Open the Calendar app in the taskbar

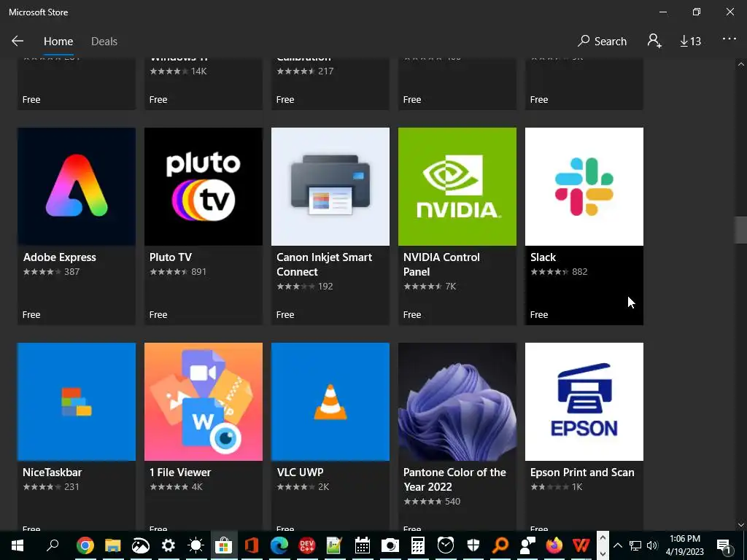click(x=362, y=545)
